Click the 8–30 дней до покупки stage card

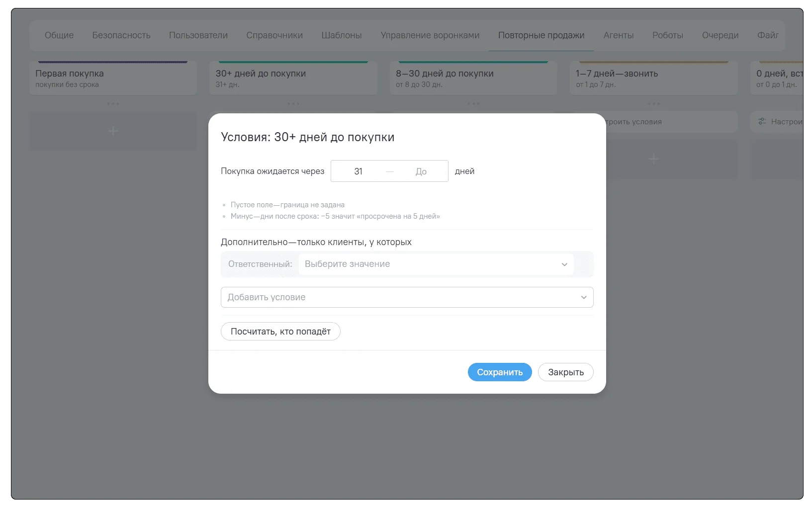(473, 78)
